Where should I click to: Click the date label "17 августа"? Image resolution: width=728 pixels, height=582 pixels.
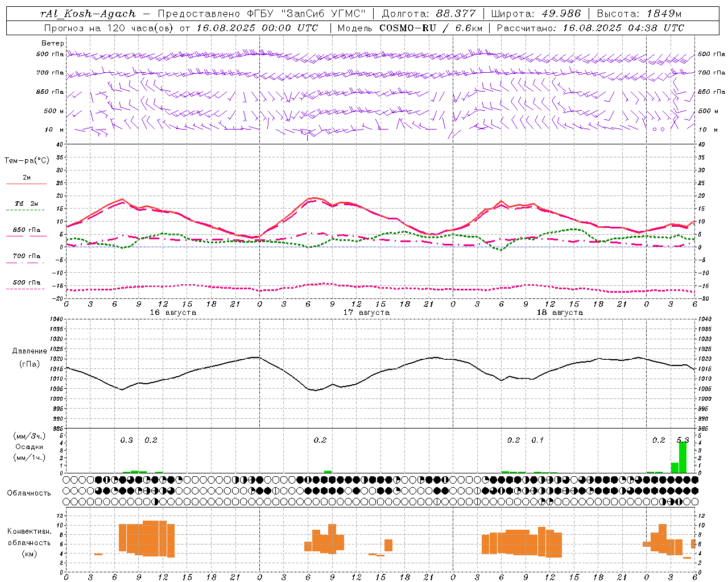click(x=366, y=313)
